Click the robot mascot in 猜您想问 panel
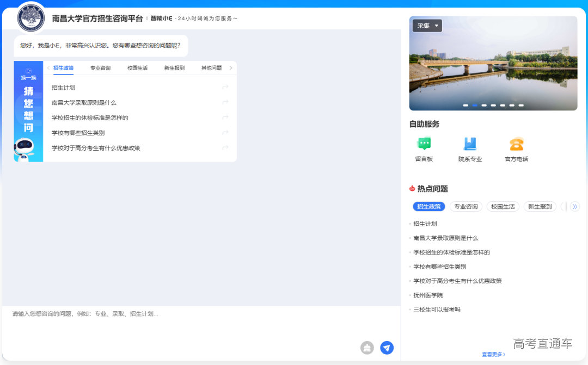The image size is (588, 365). [24, 149]
